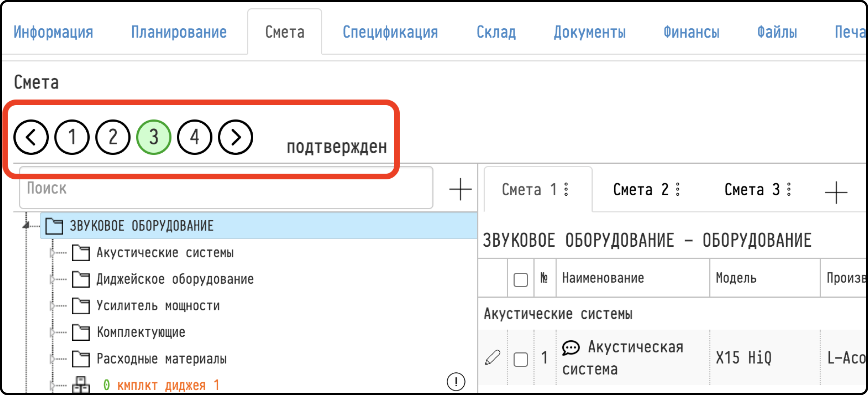
Task: Collapse ЗВУКОВОЕ ОБОРУДОВАНИЕ tree node
Action: click(26, 225)
